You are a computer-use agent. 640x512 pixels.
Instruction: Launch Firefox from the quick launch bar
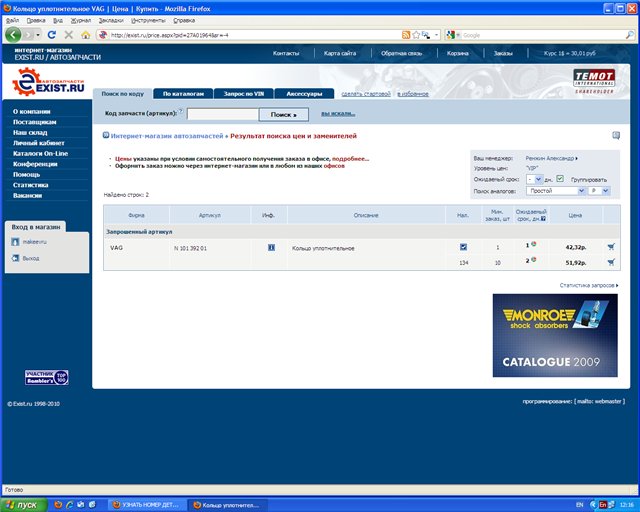[x=58, y=505]
